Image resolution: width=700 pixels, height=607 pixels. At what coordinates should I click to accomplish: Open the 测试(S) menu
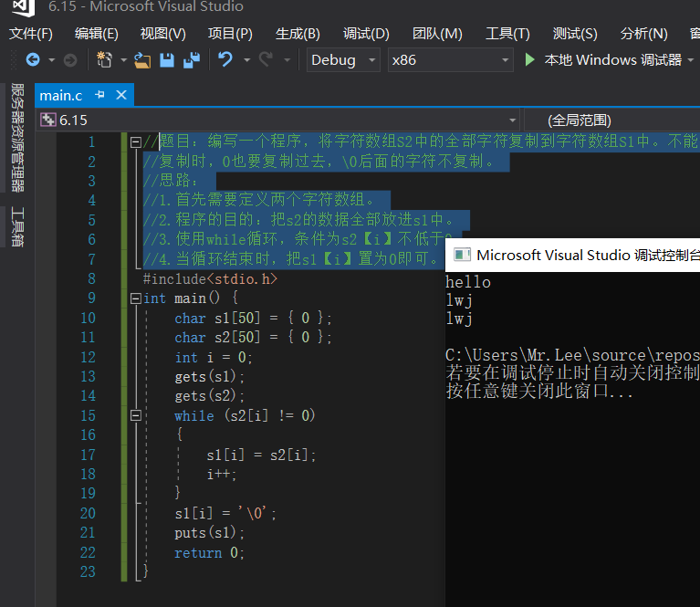(x=575, y=34)
